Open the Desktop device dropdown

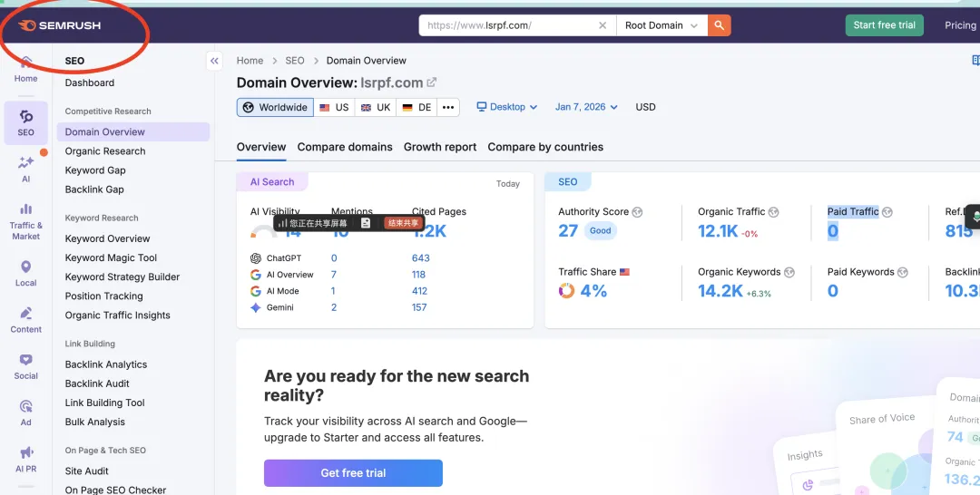pyautogui.click(x=507, y=107)
